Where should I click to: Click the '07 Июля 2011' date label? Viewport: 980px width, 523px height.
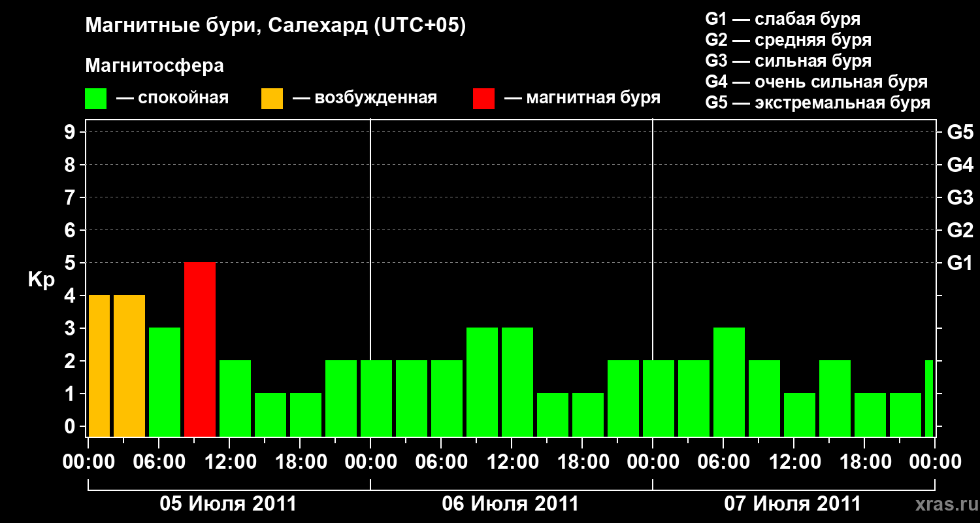[x=793, y=504]
